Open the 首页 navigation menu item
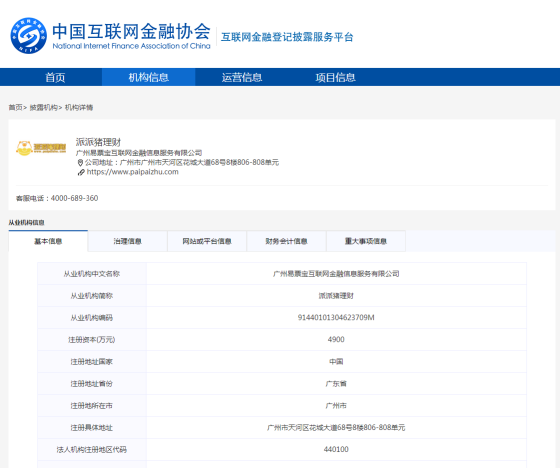The height and width of the screenshot is (468, 560). 55,78
